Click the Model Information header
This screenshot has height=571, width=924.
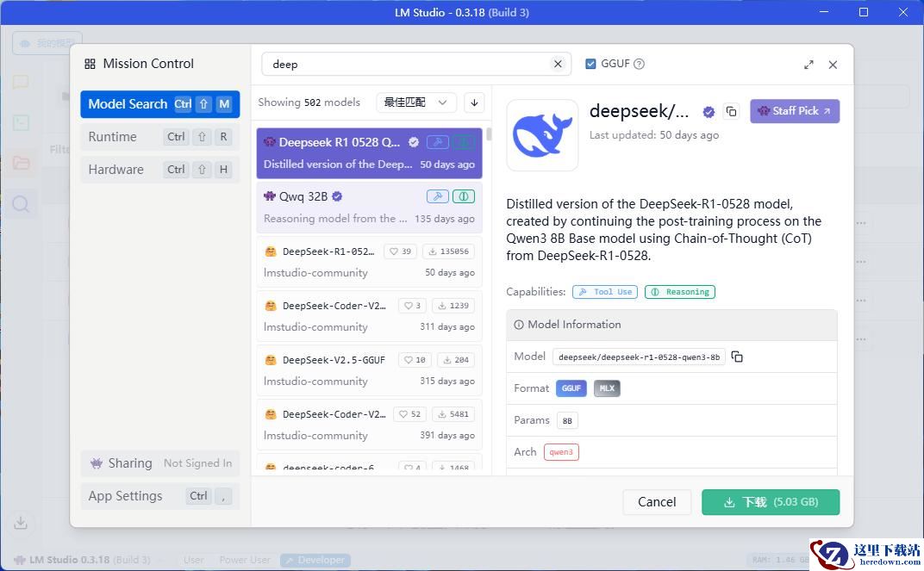pos(671,325)
